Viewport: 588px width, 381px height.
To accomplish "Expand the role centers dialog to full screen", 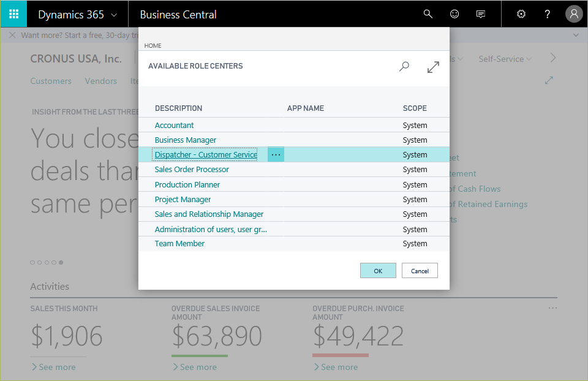I will pos(433,67).
